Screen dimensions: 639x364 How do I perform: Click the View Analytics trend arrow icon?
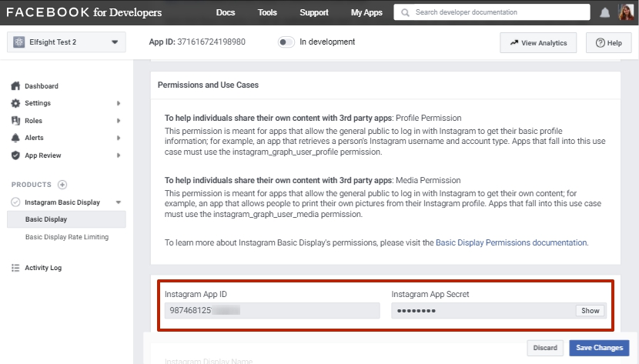coord(514,42)
